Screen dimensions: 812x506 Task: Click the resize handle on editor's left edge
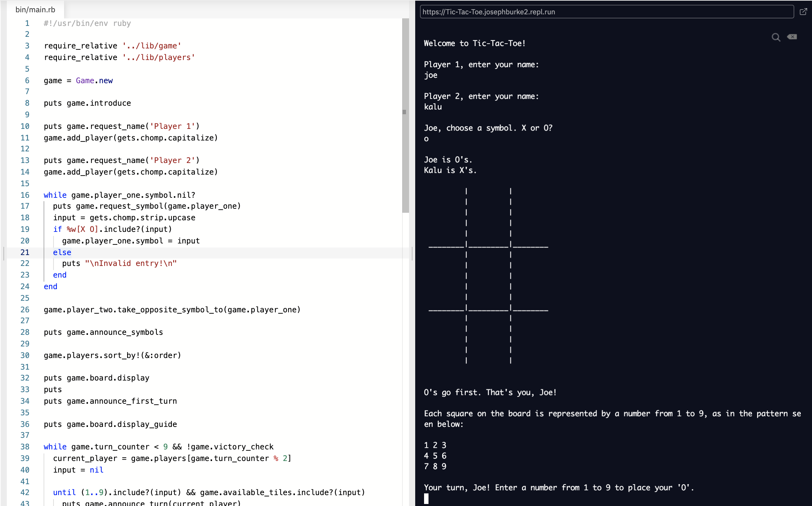4,253
